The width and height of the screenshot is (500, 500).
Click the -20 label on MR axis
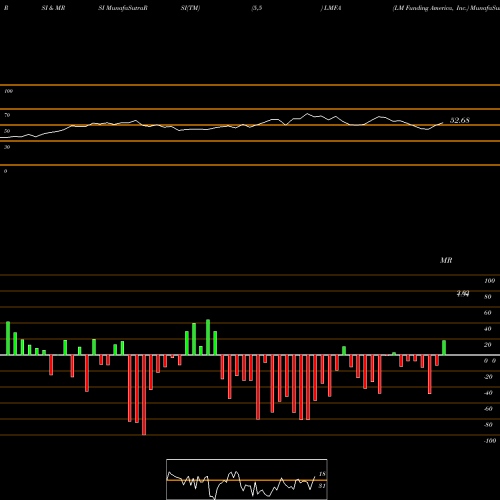click(x=488, y=377)
